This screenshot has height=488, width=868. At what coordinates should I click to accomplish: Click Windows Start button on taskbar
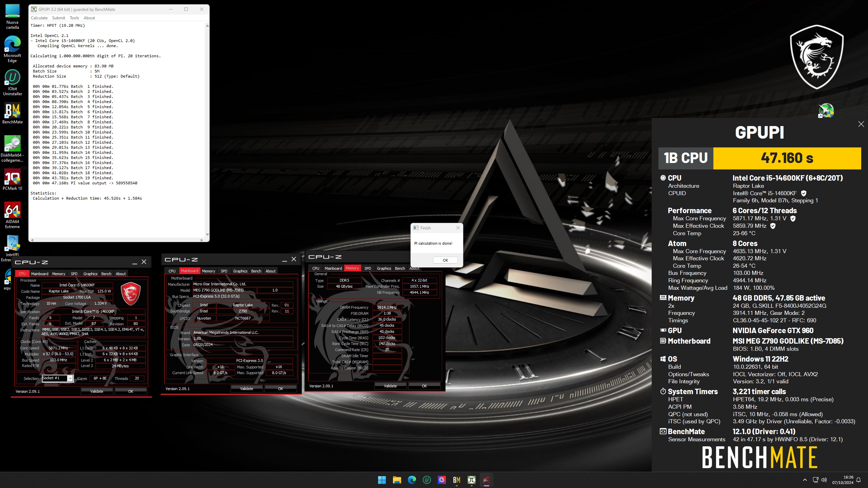coord(382,480)
